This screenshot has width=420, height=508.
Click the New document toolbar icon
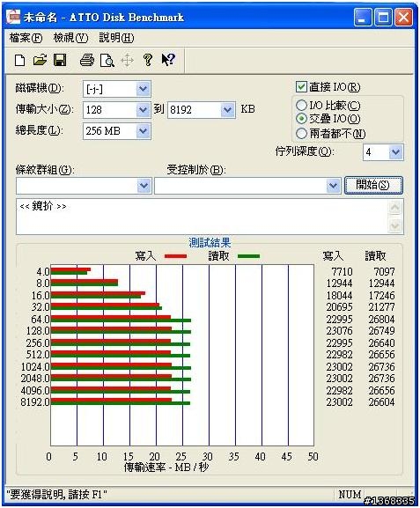(x=20, y=60)
